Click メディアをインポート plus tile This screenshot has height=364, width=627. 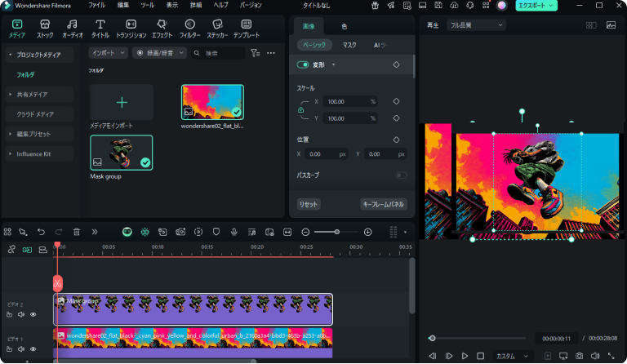pyautogui.click(x=122, y=102)
